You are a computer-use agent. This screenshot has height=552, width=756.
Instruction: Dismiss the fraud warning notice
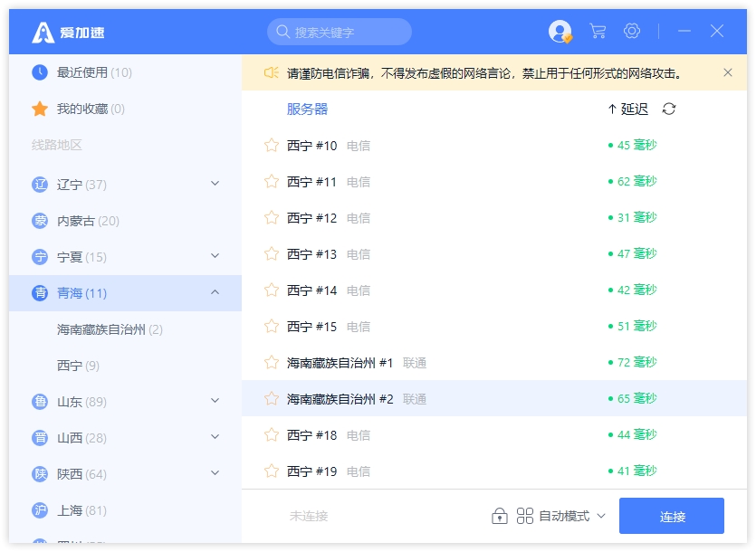(x=728, y=72)
